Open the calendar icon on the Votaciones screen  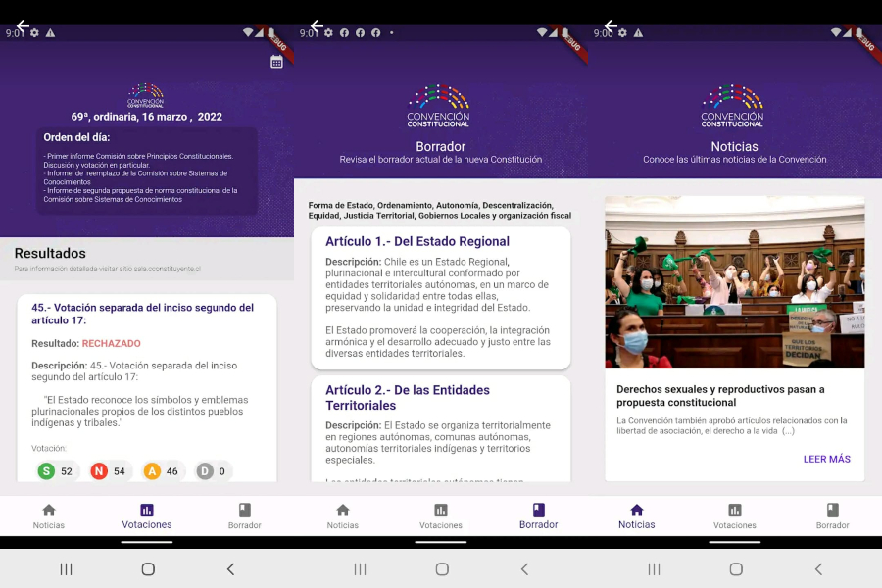276,62
